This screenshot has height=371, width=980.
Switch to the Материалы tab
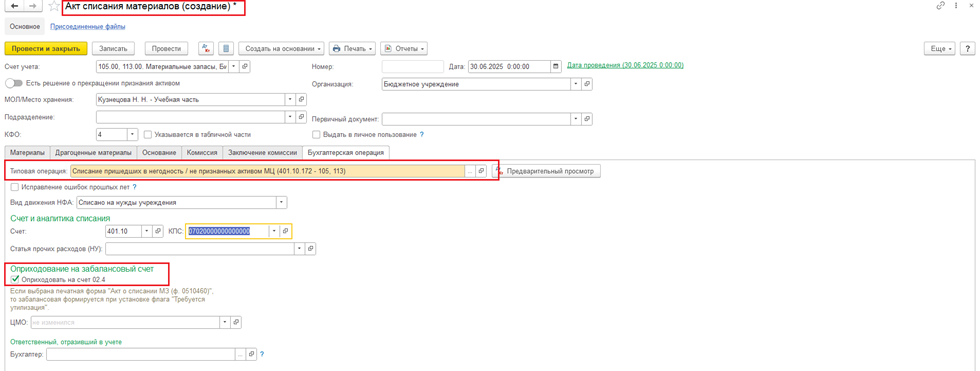point(27,152)
